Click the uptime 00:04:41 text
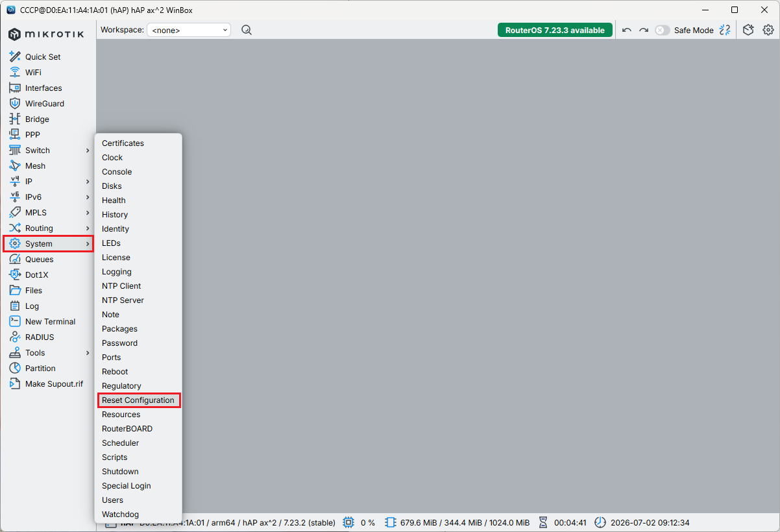The width and height of the screenshot is (780, 532). (x=570, y=522)
